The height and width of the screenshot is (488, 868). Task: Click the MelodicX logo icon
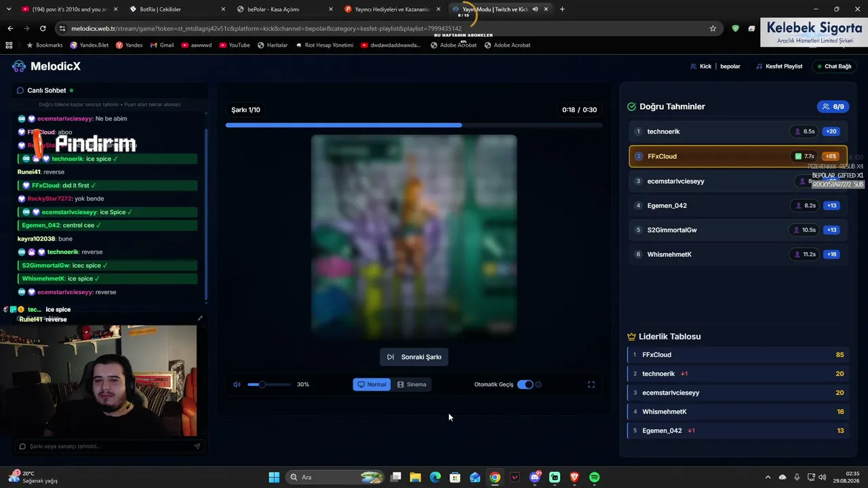pos(19,66)
